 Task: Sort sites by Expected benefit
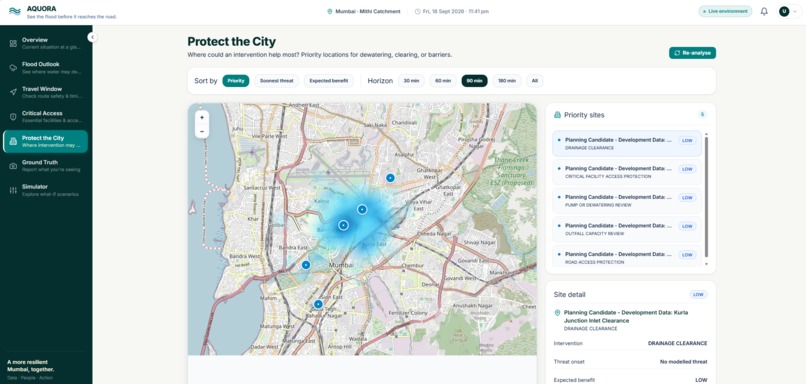[328, 81]
